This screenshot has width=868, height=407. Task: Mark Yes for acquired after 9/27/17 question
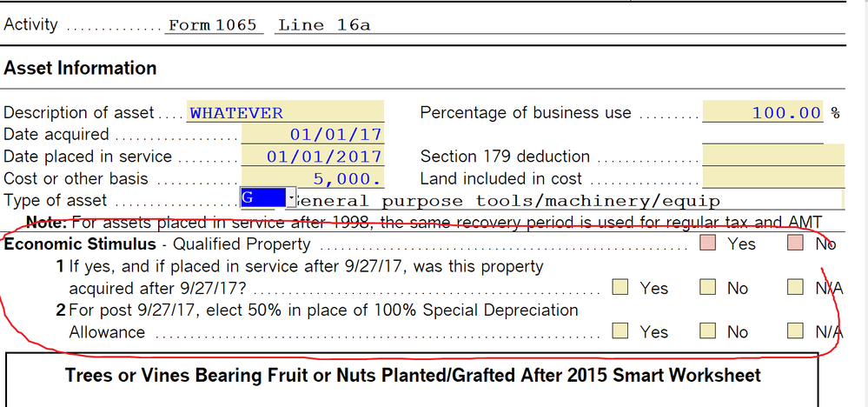(x=620, y=288)
